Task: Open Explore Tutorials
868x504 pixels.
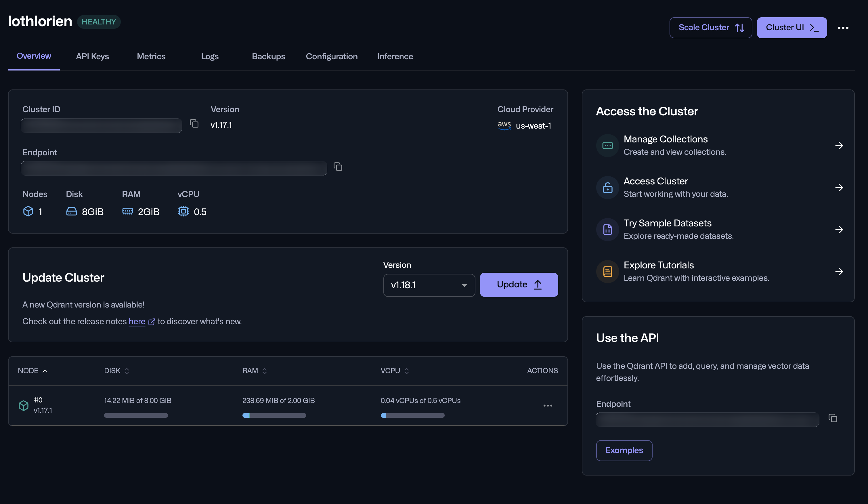Action: (x=720, y=272)
